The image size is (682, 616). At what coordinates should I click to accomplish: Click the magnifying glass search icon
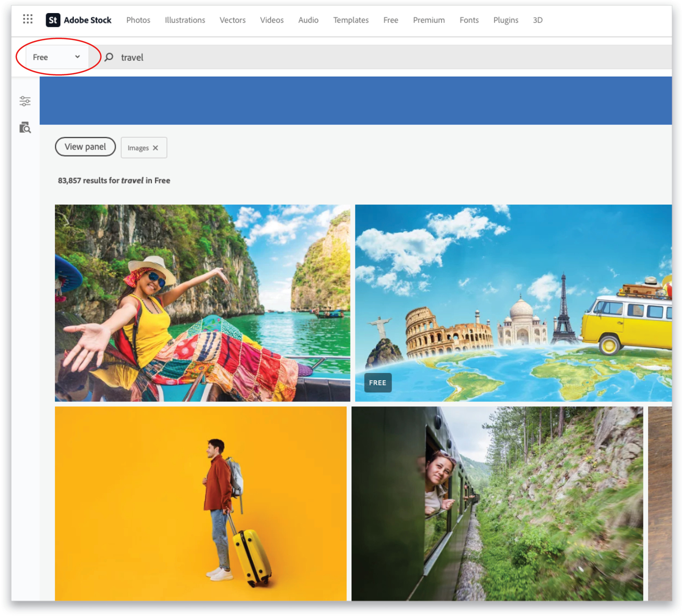tap(109, 57)
